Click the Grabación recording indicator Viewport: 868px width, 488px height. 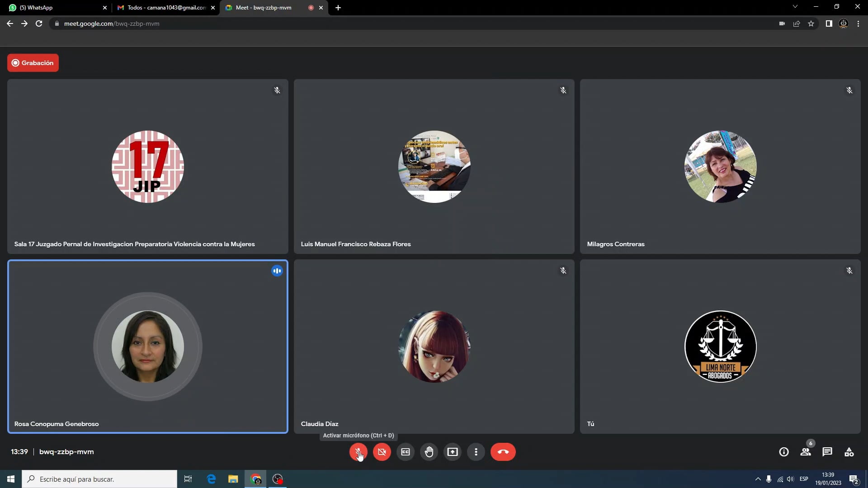[33, 63]
